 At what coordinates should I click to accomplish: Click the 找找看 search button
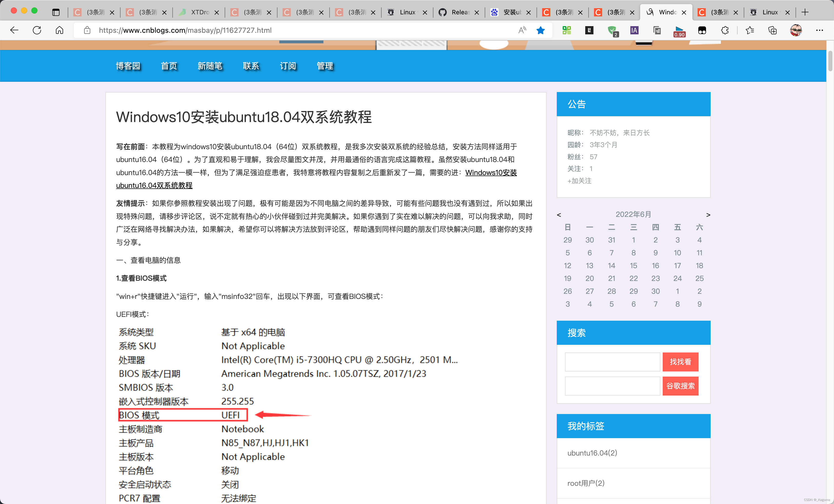click(x=680, y=362)
